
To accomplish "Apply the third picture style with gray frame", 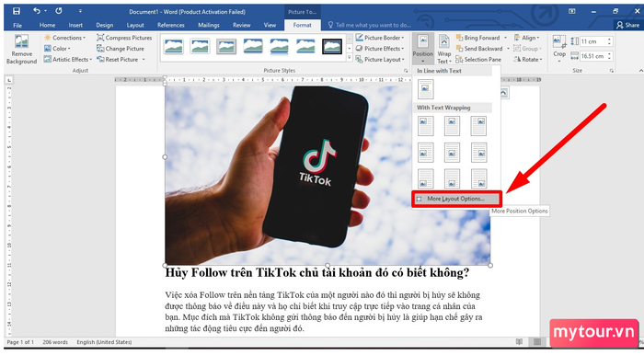I will tap(226, 46).
